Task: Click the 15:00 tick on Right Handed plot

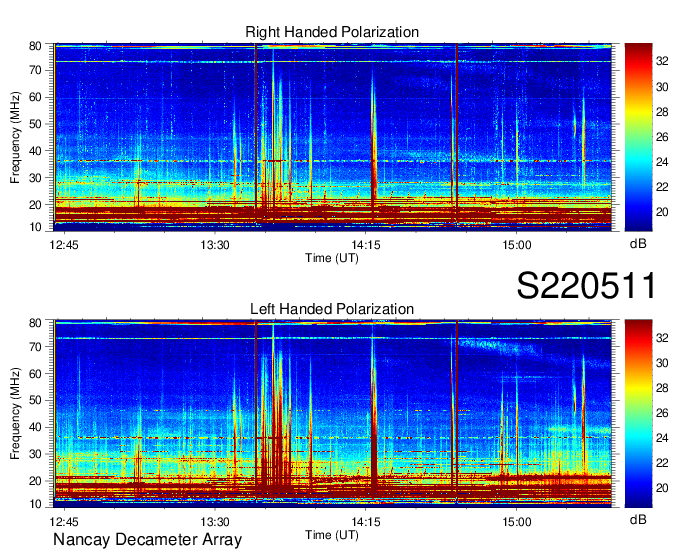Action: [x=517, y=245]
